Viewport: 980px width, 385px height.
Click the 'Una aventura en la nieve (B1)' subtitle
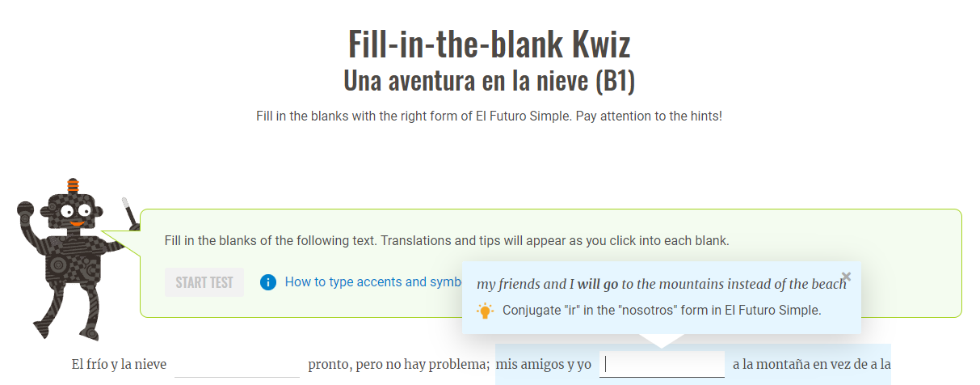pyautogui.click(x=490, y=81)
